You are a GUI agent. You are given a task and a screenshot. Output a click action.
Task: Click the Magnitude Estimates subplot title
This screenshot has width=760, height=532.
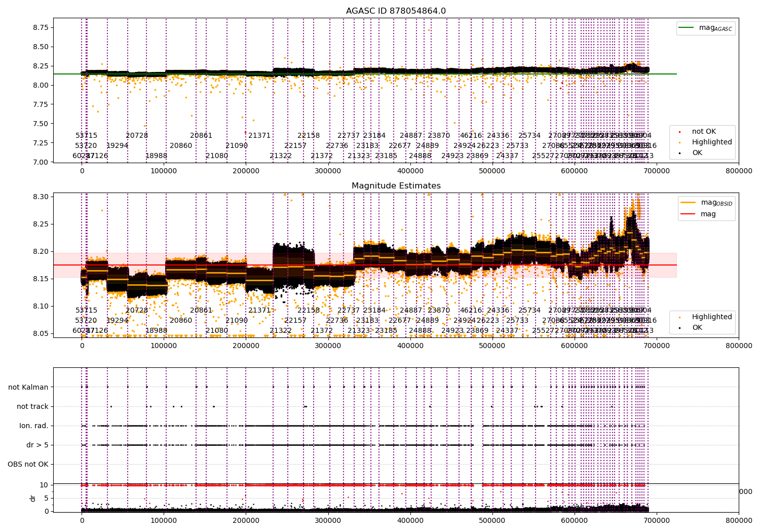pyautogui.click(x=396, y=186)
